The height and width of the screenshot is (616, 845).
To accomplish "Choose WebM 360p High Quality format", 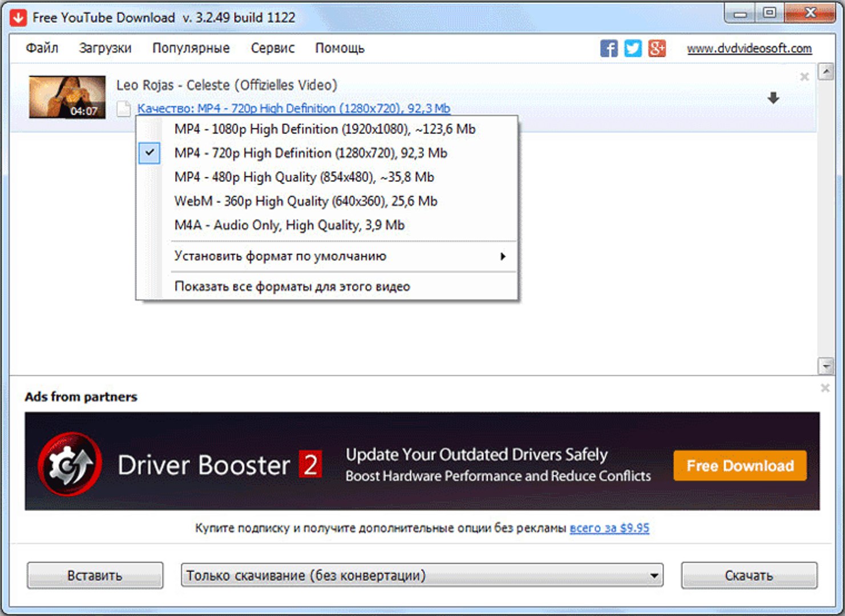I will [x=327, y=201].
